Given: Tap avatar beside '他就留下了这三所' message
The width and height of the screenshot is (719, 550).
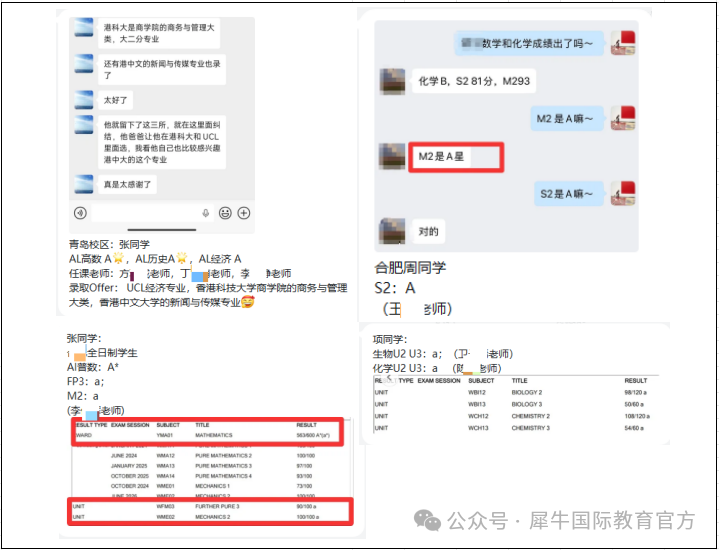Looking at the screenshot, I should pos(83,125).
